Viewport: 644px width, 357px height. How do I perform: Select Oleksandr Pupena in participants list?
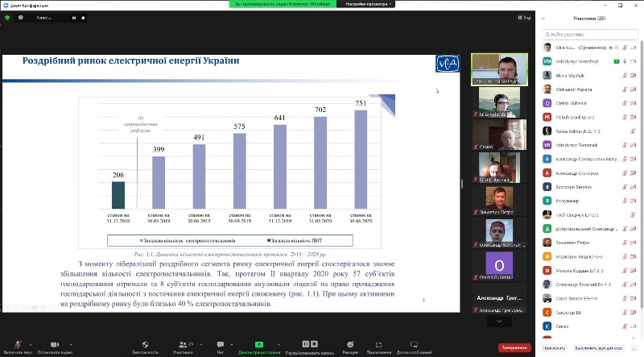point(589,89)
